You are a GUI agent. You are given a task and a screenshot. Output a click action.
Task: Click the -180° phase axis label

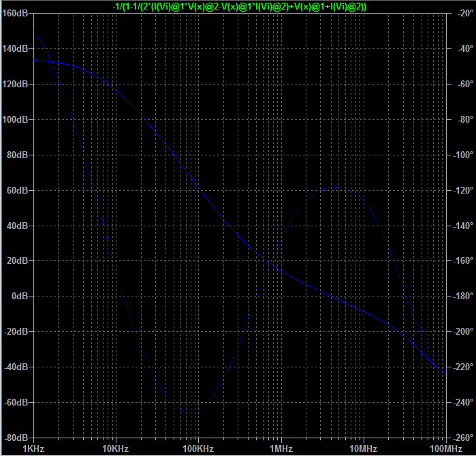[463, 296]
